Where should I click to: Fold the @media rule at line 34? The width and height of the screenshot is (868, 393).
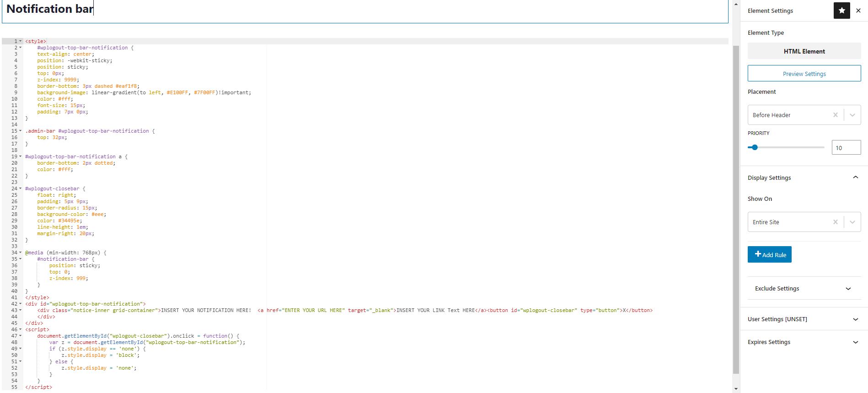tap(21, 253)
